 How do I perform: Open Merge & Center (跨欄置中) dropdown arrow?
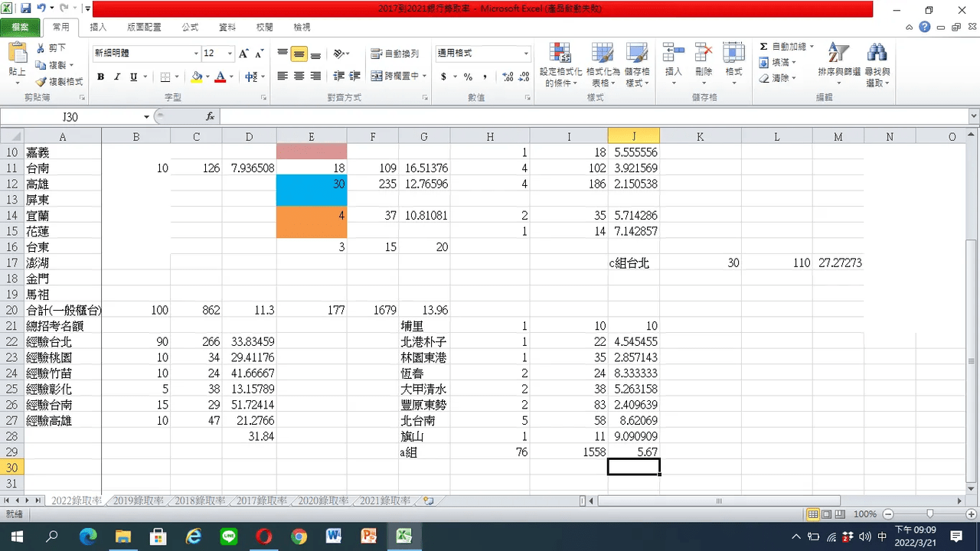point(425,77)
